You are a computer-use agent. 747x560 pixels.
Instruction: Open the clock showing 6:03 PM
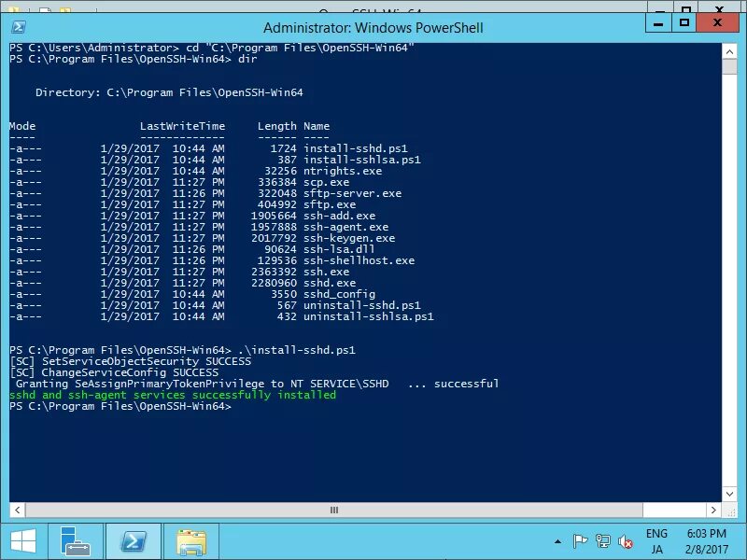pos(707,541)
